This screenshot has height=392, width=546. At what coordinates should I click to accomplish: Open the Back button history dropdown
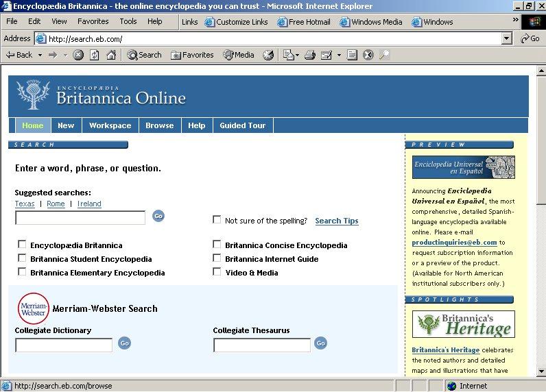[x=40, y=55]
